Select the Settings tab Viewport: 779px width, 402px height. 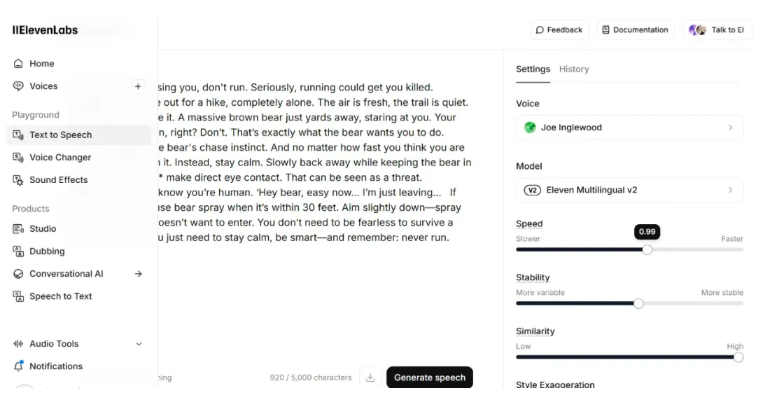[x=533, y=69]
